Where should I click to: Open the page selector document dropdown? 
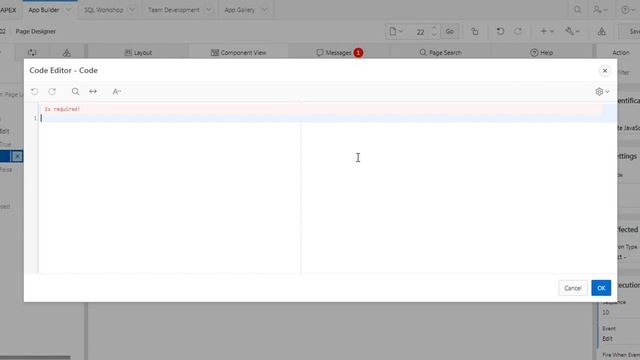tap(396, 31)
